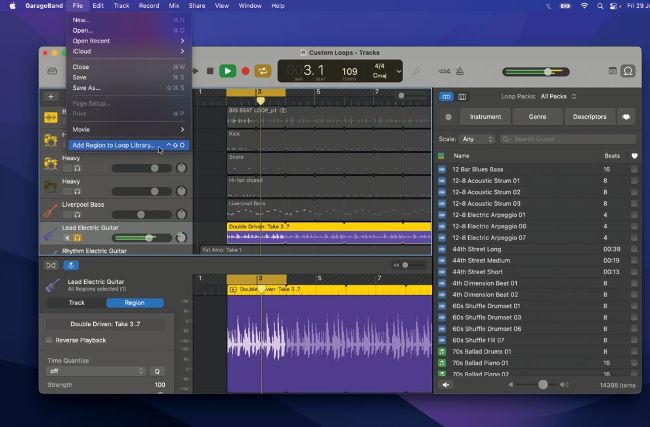Open the Time Quantise dropdown

tap(95, 371)
